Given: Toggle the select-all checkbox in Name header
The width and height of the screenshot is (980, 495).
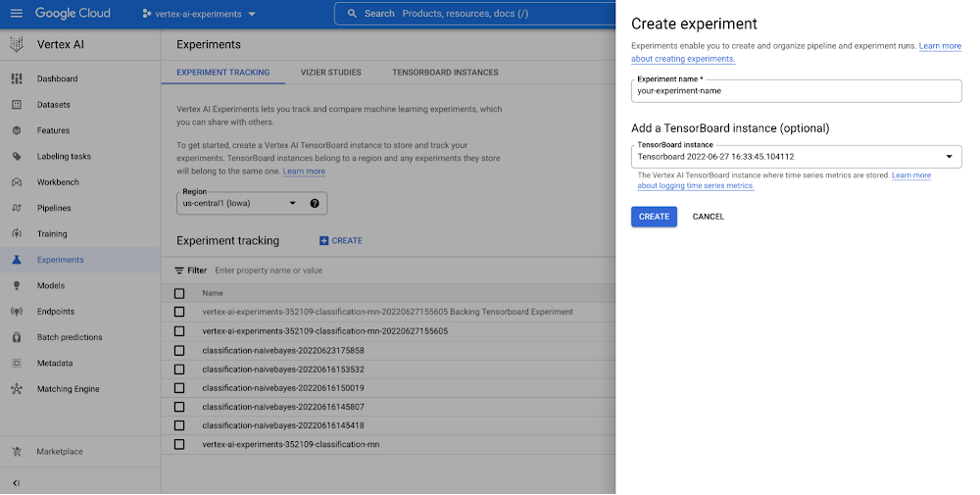Looking at the screenshot, I should [179, 293].
